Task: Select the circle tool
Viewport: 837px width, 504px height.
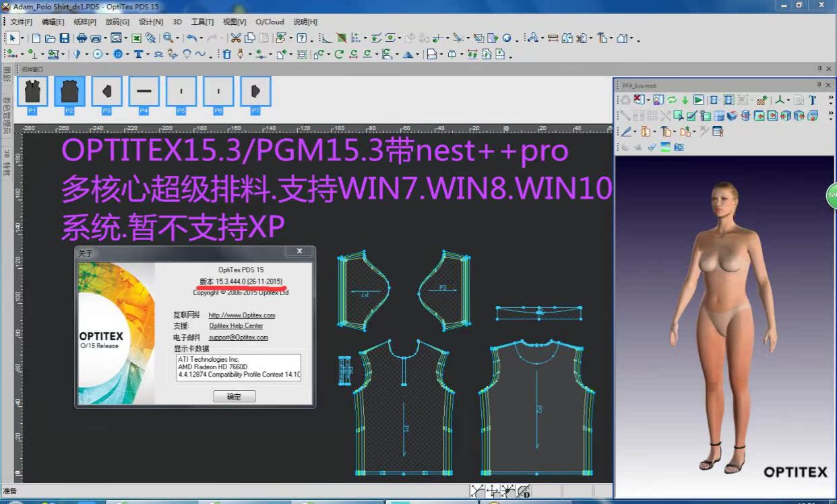Action: pos(97,55)
